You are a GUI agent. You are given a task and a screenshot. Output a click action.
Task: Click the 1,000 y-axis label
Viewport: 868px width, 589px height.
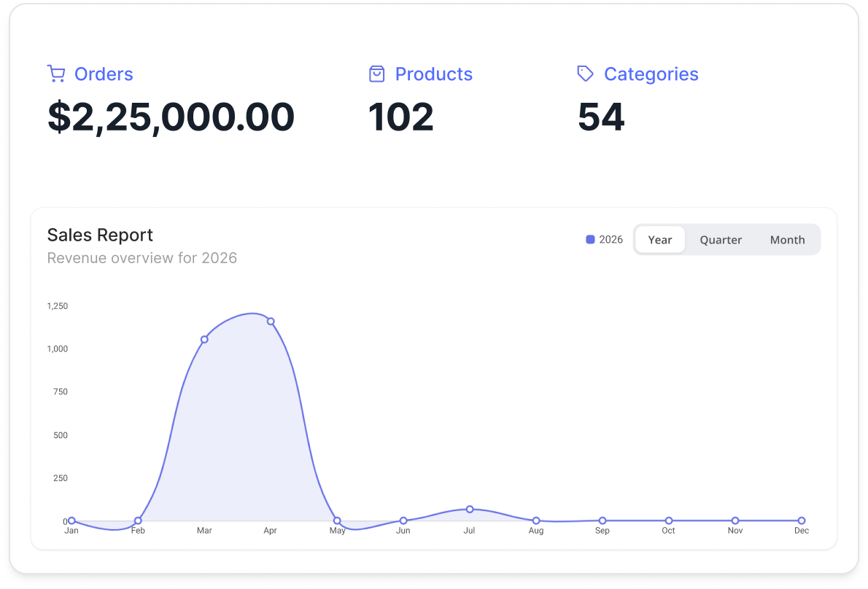click(x=58, y=349)
